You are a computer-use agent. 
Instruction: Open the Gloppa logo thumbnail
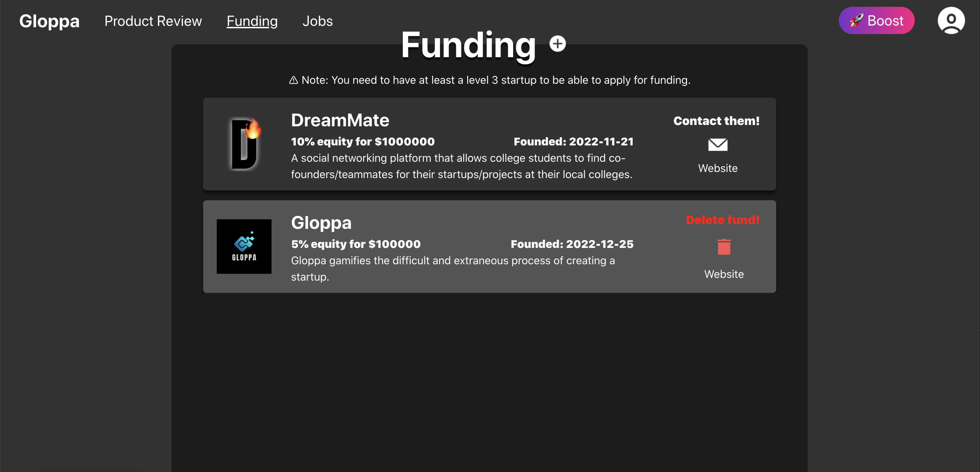[x=244, y=246]
